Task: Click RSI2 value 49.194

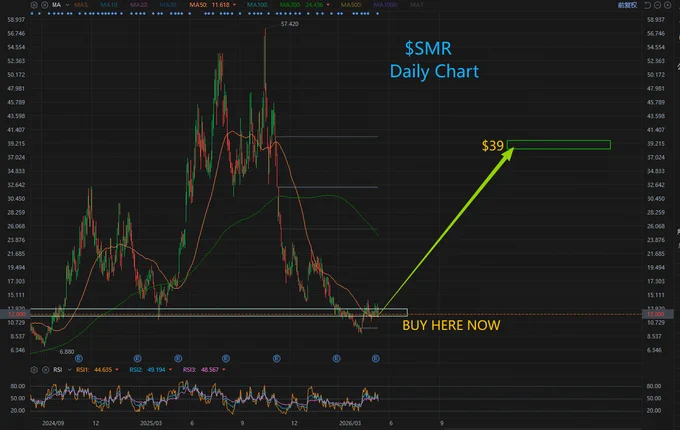Action: point(157,370)
